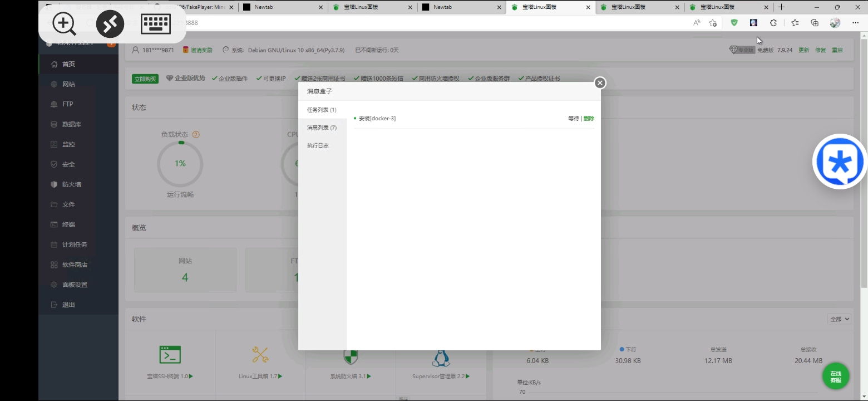The height and width of the screenshot is (401, 868).
Task: Select the 安装[docker-3] task row
Action: pos(474,119)
